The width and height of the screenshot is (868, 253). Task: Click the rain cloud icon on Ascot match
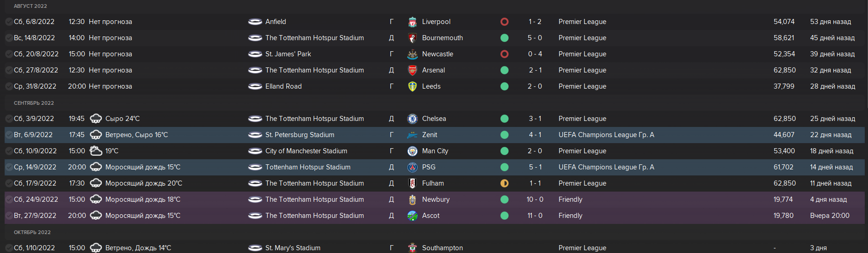(x=96, y=216)
